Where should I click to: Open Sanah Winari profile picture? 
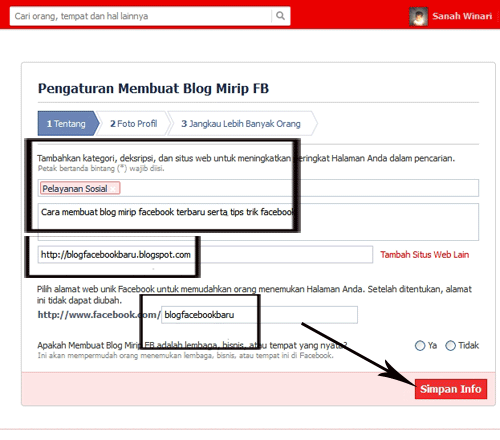tap(418, 16)
